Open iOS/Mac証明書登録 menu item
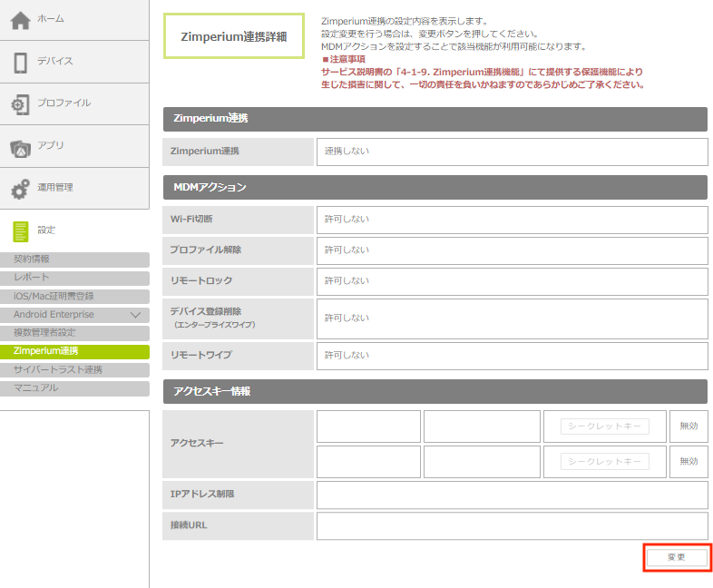 point(74,297)
